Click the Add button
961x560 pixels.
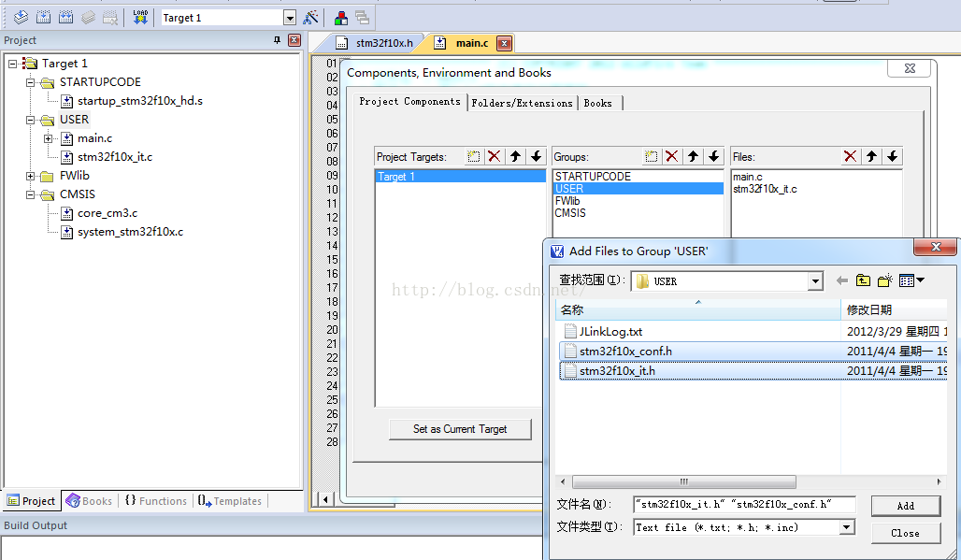coord(905,506)
